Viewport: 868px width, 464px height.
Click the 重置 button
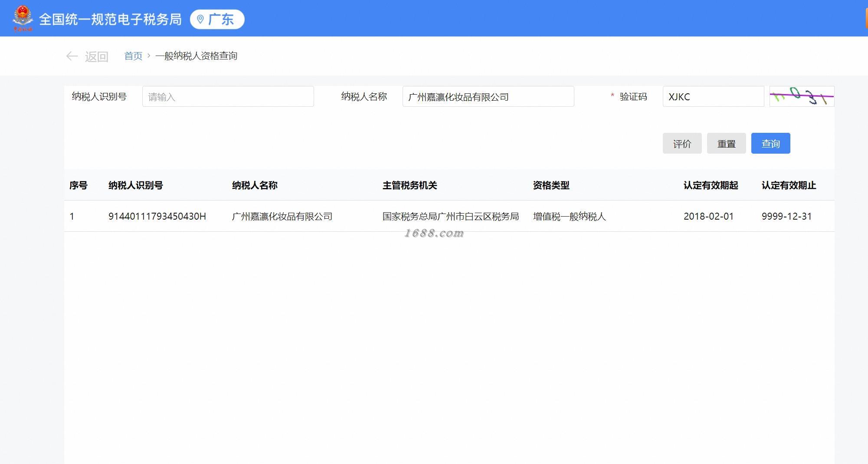point(726,143)
